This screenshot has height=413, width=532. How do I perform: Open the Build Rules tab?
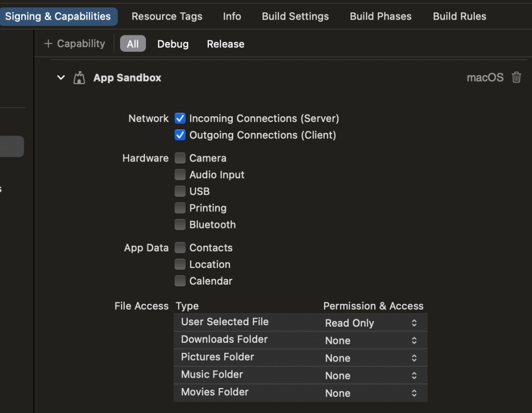tap(459, 16)
